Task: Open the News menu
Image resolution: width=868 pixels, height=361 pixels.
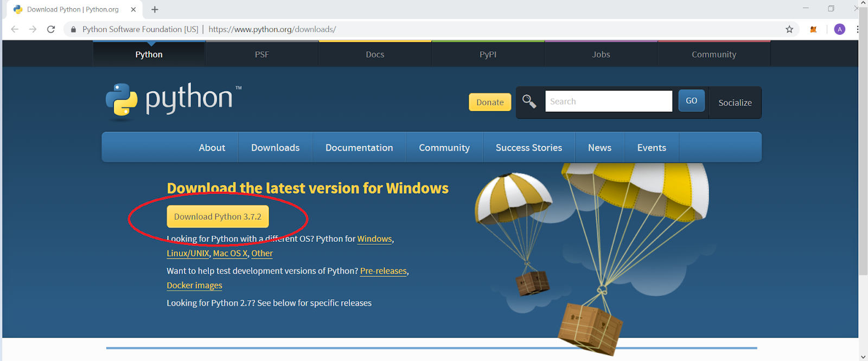Action: click(599, 147)
